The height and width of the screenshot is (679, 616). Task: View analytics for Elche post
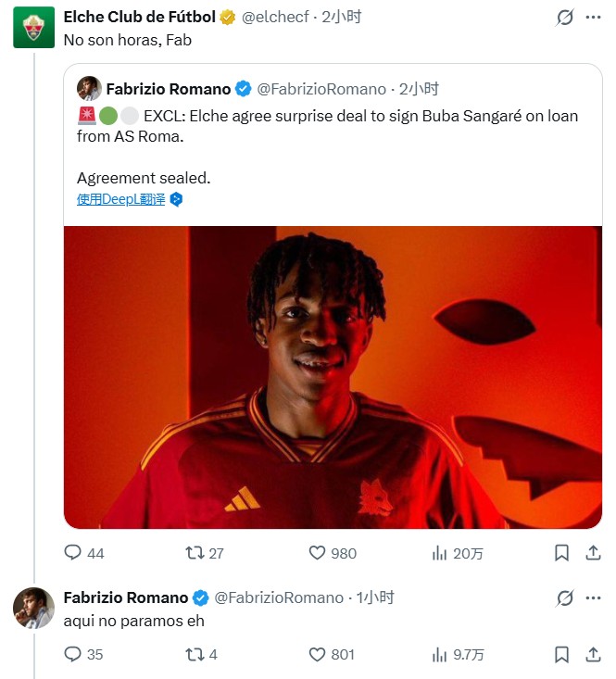pyautogui.click(x=440, y=553)
